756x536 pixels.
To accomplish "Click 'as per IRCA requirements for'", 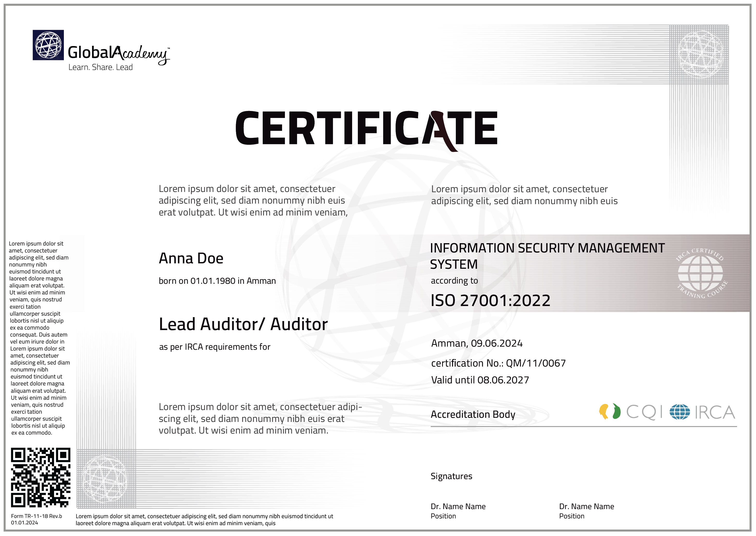I will (215, 347).
